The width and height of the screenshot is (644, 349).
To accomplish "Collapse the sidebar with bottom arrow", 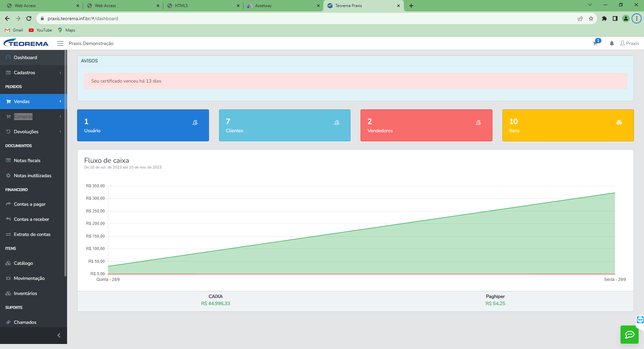I will pyautogui.click(x=59, y=336).
